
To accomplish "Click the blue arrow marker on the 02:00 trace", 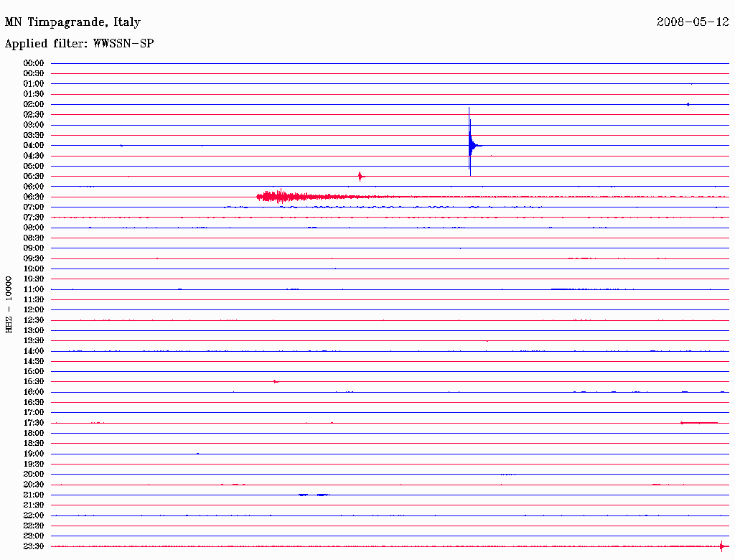I will pos(688,104).
